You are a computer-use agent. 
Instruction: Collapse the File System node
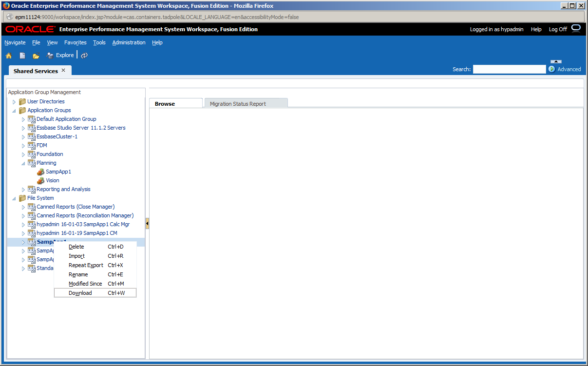14,198
